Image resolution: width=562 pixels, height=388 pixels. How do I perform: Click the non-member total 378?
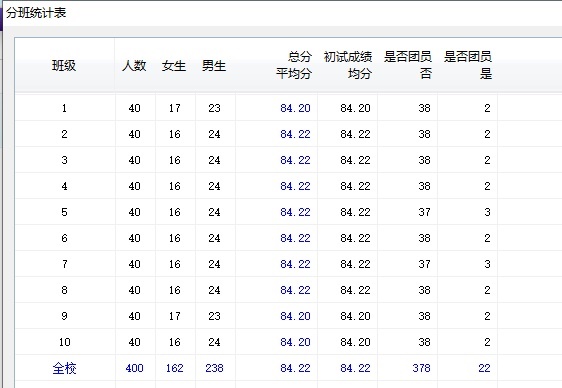point(421,368)
